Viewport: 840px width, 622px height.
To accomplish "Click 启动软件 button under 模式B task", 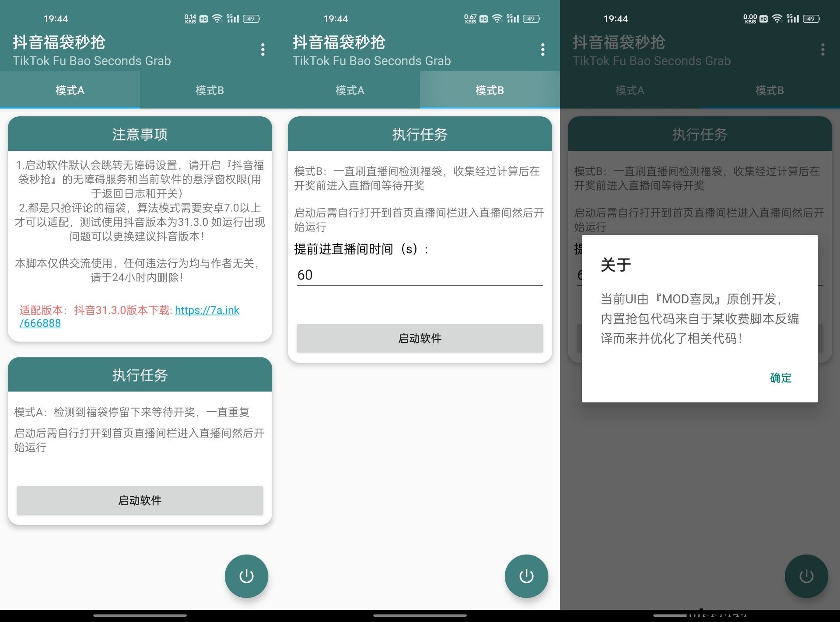I will click(420, 338).
